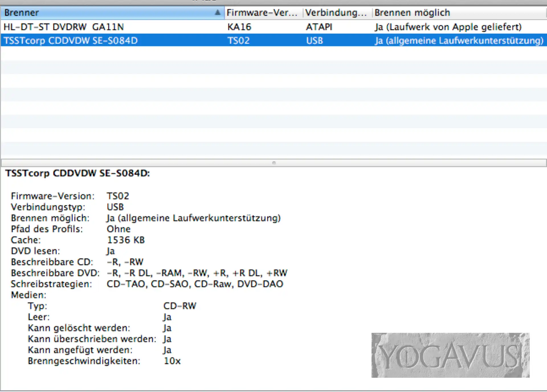Click sort arrow in Brenner column header

click(x=217, y=12)
